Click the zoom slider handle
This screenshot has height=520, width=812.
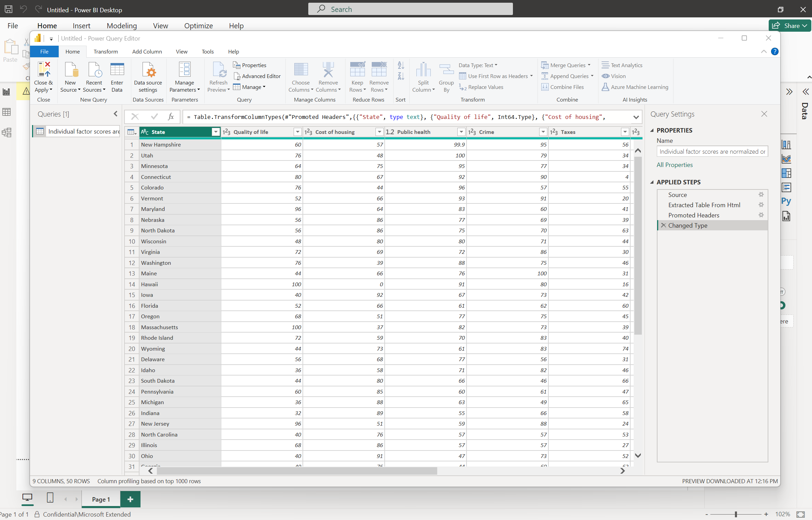point(736,514)
